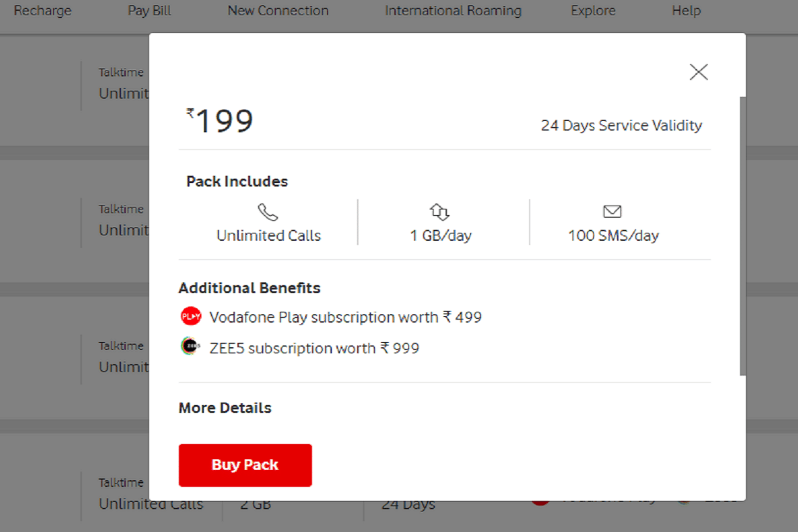Click the data transfer arrows icon above 1 GB/day

[x=440, y=211]
